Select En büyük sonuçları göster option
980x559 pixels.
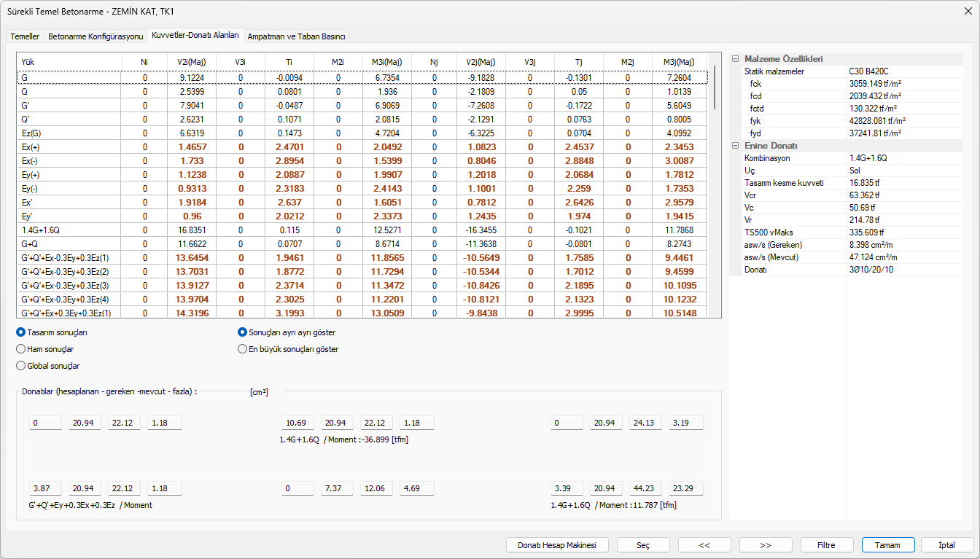244,349
